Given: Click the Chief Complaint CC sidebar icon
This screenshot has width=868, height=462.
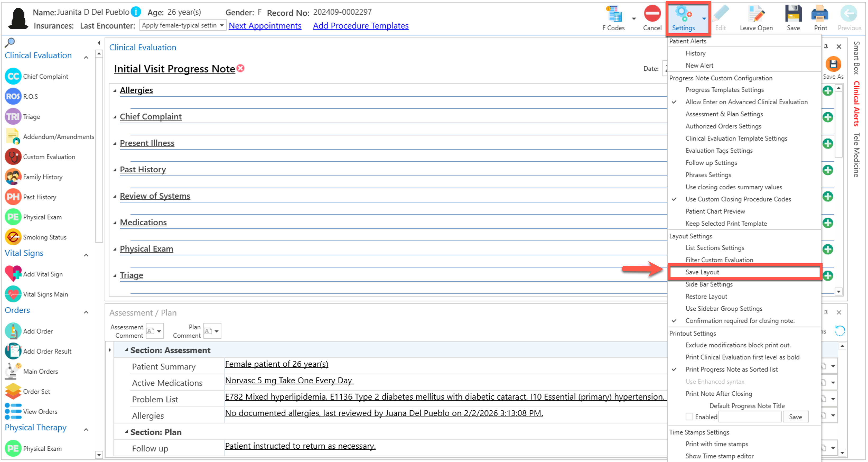Looking at the screenshot, I should pyautogui.click(x=13, y=77).
